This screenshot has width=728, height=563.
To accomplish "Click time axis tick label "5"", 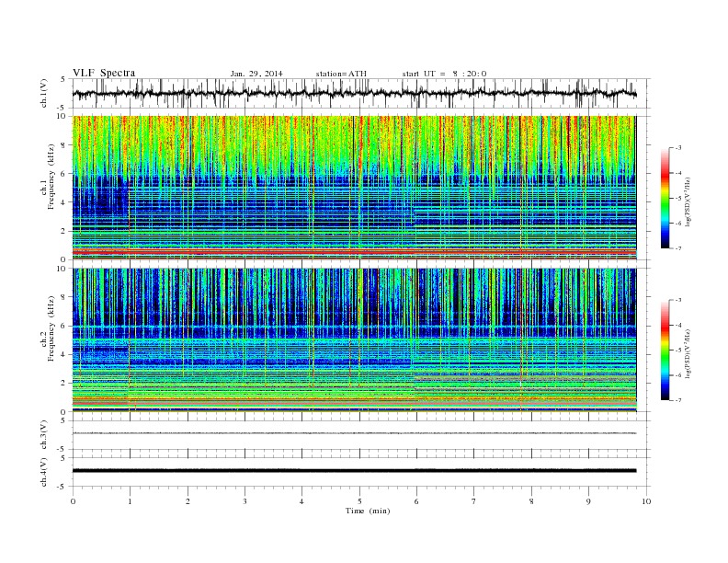I will (359, 501).
